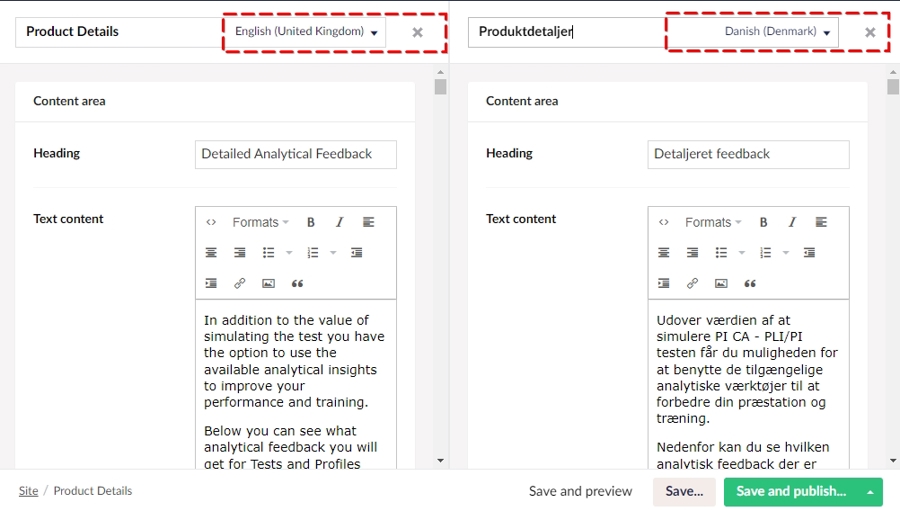Image resolution: width=900 pixels, height=510 pixels.
Task: Focus the Product Details name field
Action: pos(119,32)
